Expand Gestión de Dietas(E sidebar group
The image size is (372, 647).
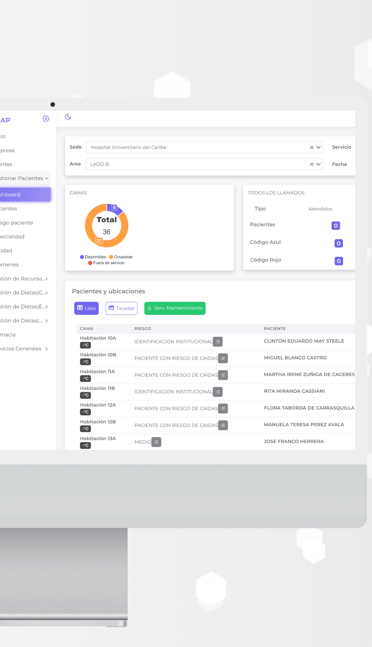(24, 307)
